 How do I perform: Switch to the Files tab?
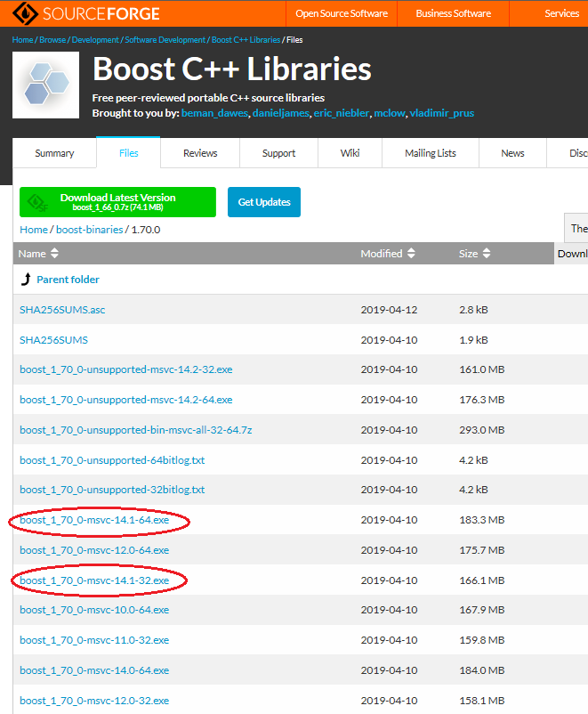[x=128, y=153]
